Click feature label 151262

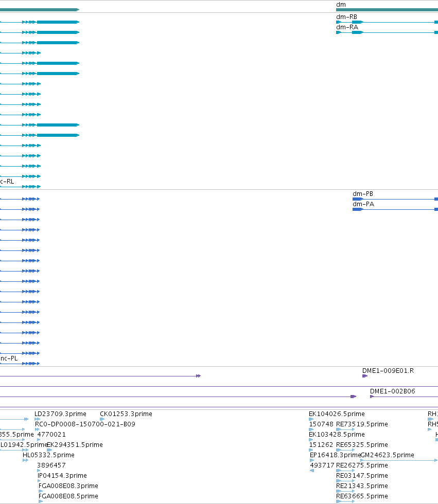point(321,444)
